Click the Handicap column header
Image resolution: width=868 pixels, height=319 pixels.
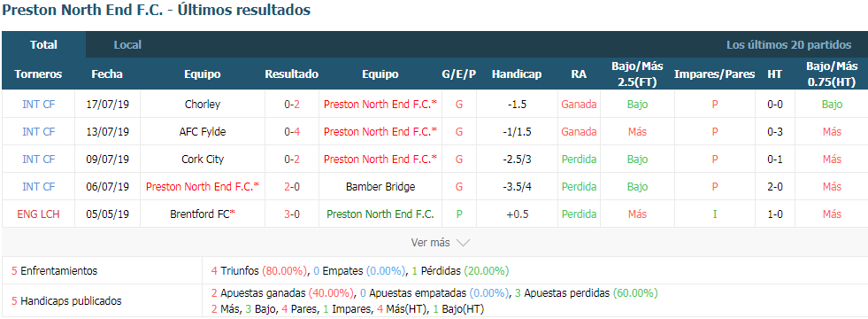(517, 74)
